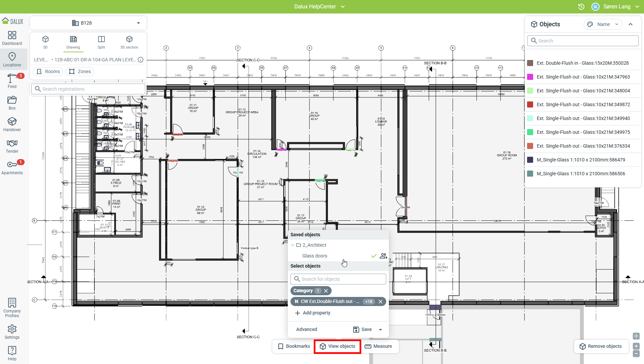This screenshot has width=644, height=364.
Task: Click the Remove objects button
Action: (601, 346)
